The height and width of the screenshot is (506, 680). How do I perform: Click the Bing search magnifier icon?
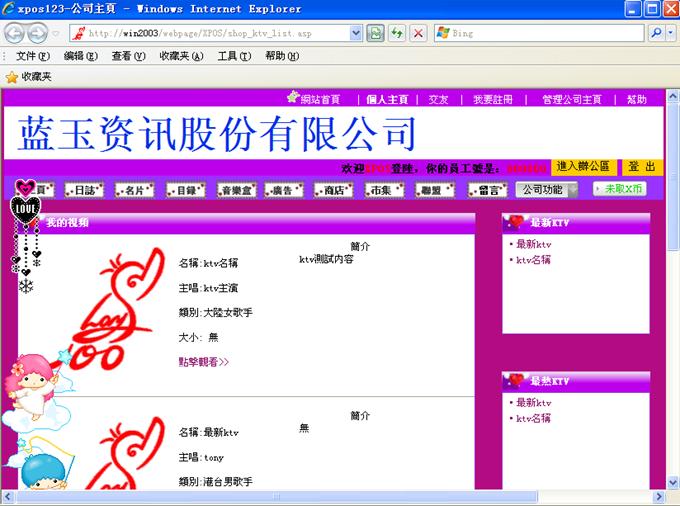tap(656, 33)
